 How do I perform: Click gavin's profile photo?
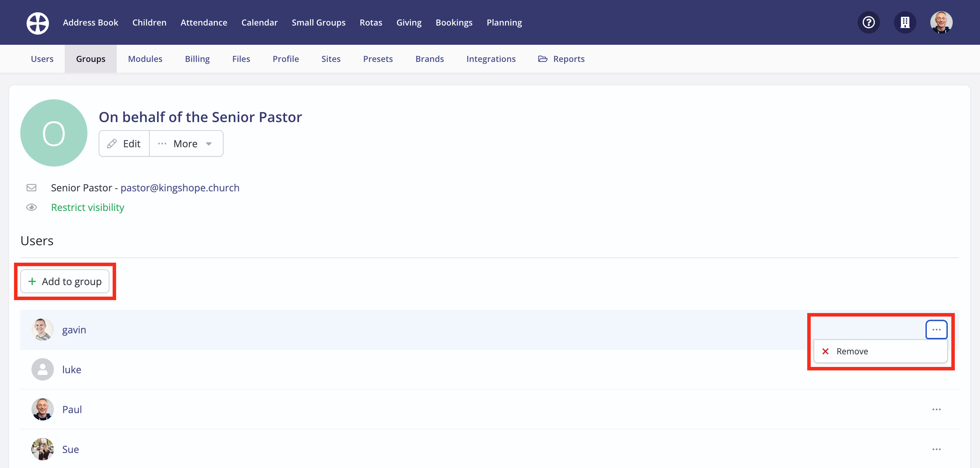[x=42, y=329]
